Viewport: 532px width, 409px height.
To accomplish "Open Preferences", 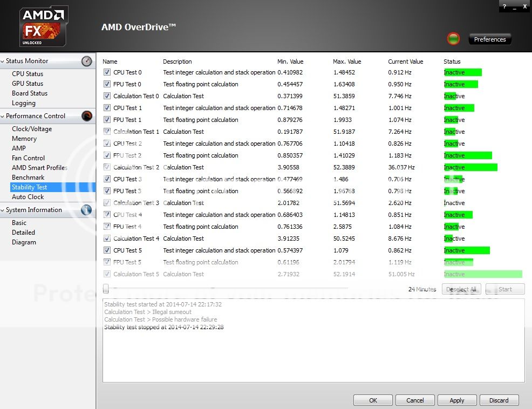I will 489,39.
